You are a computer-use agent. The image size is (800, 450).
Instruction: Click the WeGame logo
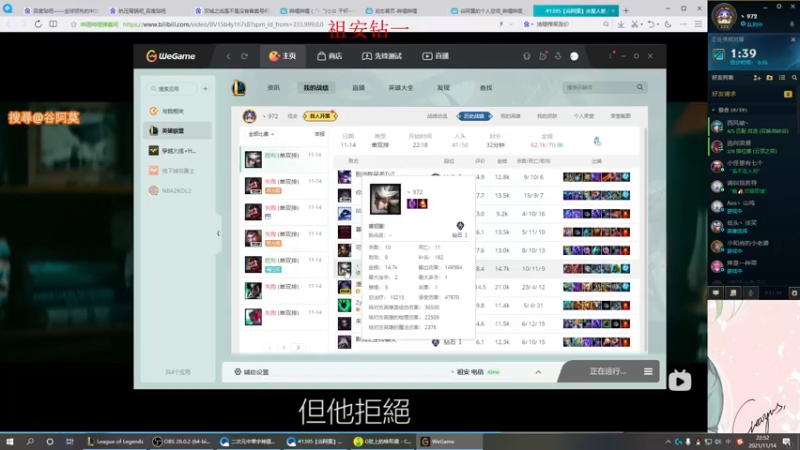pyautogui.click(x=171, y=56)
